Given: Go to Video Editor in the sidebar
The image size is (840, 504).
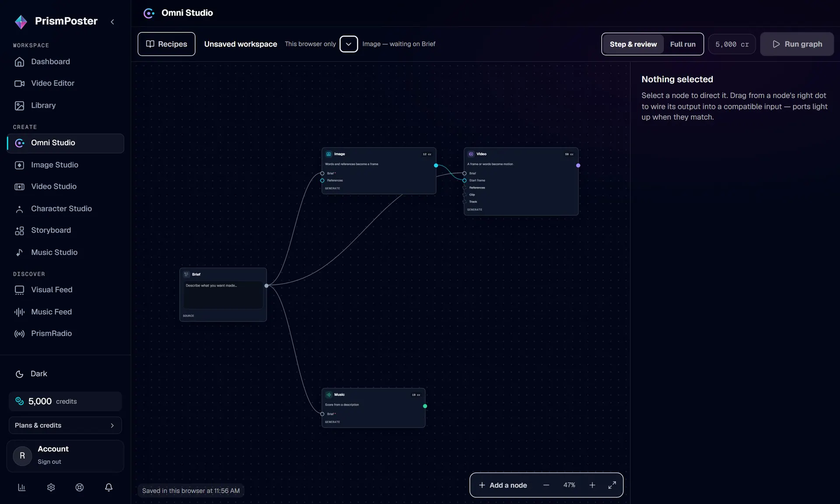Looking at the screenshot, I should click(66, 83).
